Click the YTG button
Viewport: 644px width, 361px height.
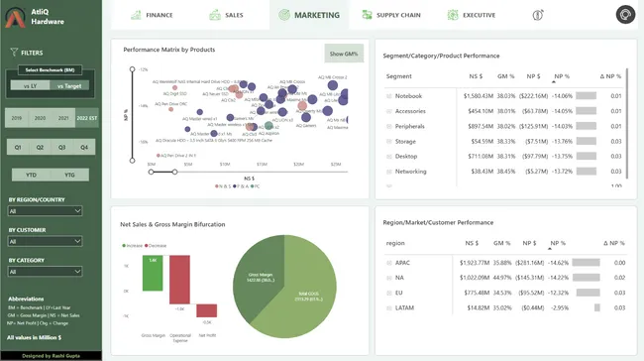tap(69, 175)
